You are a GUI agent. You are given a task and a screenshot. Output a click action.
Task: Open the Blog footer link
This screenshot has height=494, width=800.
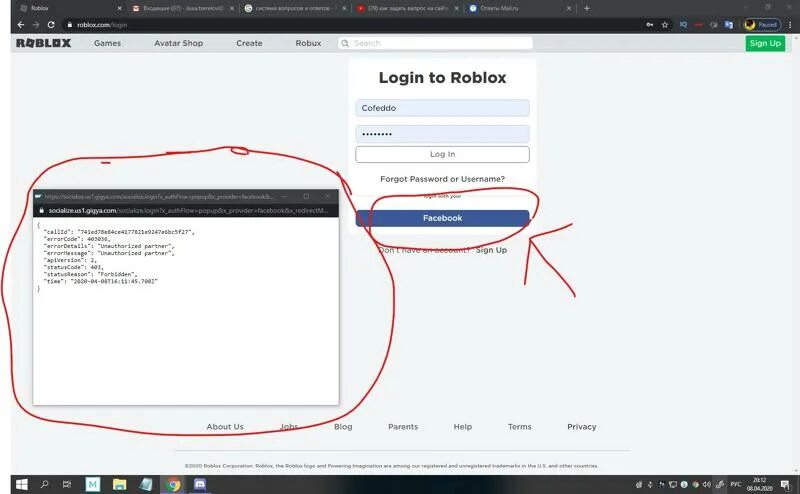[343, 427]
